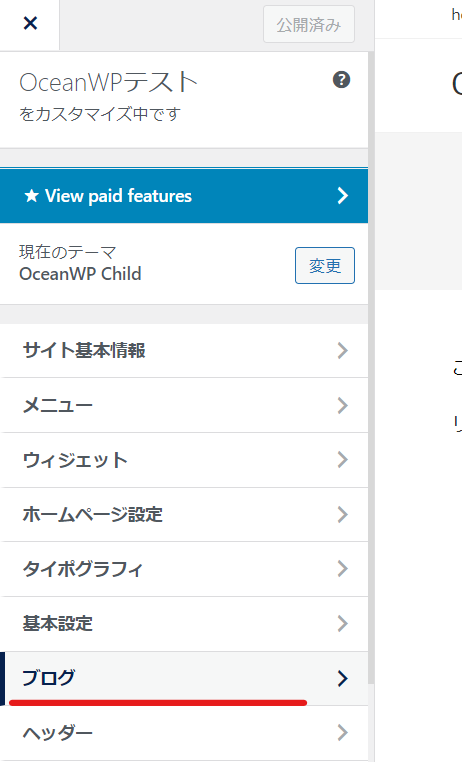Click the 公開済み publish button
The height and width of the screenshot is (762, 462).
[x=309, y=24]
